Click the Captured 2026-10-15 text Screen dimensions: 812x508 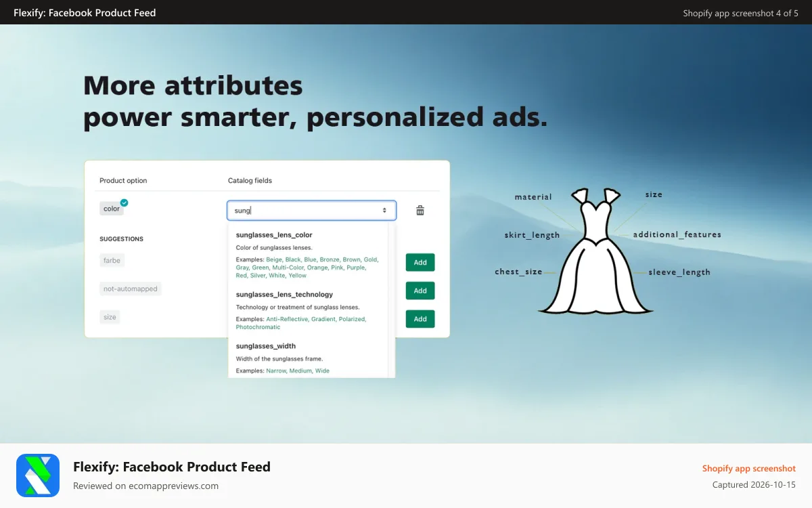[x=754, y=485]
